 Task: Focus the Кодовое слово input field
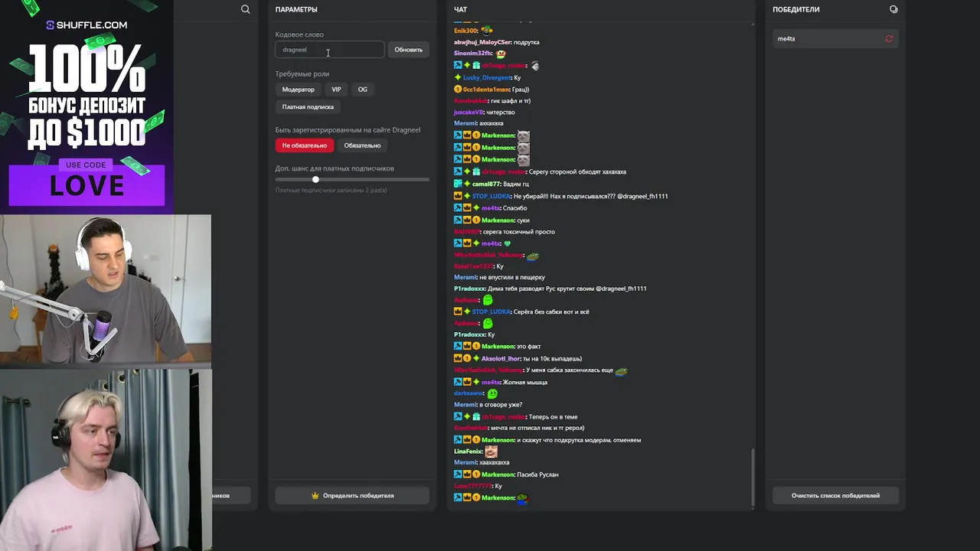coord(329,50)
